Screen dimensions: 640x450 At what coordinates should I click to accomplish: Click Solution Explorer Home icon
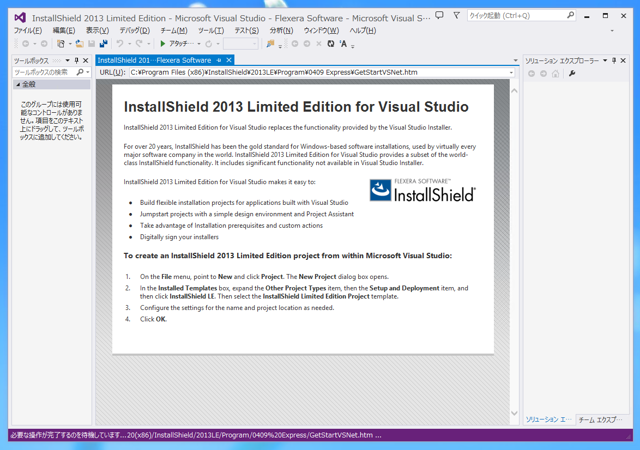[555, 74]
